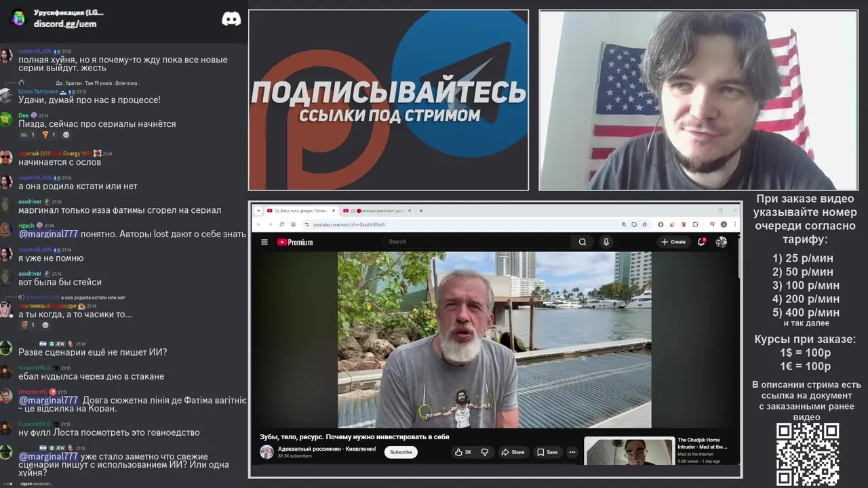Viewport: 868px width, 488px height.
Task: Open site information icon in address bar
Action: coord(307,224)
